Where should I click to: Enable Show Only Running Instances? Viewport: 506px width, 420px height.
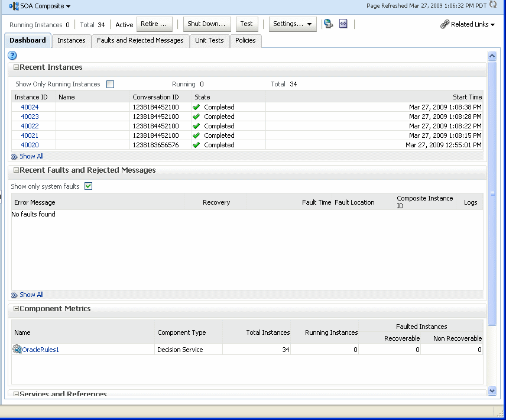click(x=110, y=84)
